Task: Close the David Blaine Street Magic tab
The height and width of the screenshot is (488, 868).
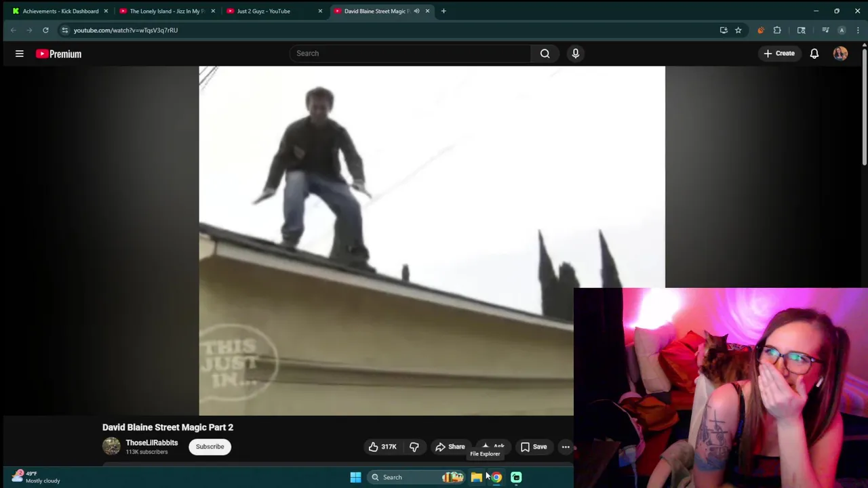Action: pos(427,11)
